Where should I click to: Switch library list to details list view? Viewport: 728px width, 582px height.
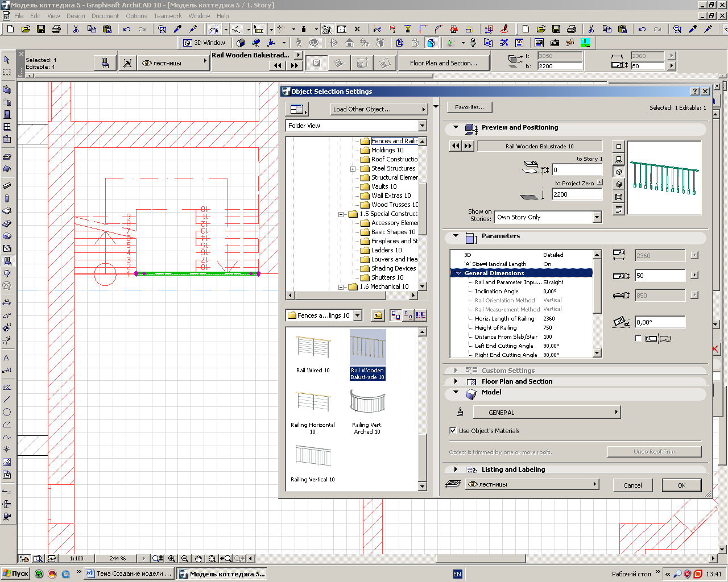coord(421,315)
